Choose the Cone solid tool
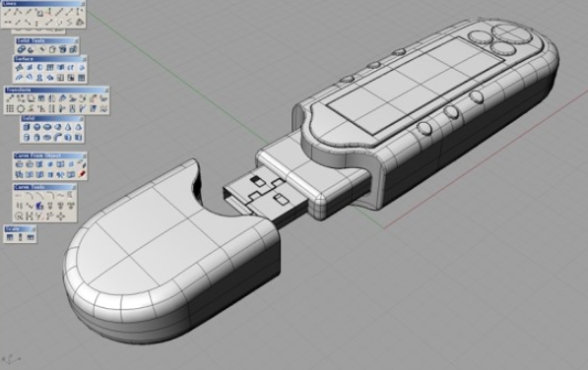The height and width of the screenshot is (370, 588). pos(68,127)
